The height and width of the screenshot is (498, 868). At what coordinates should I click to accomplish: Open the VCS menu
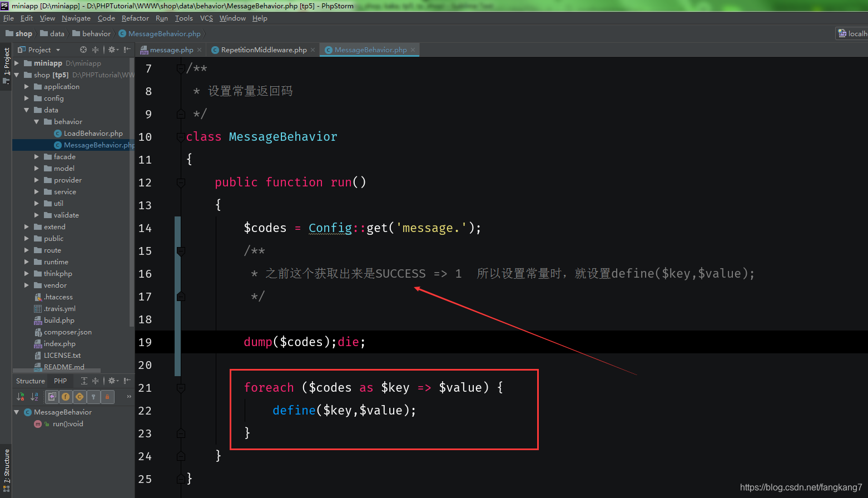pyautogui.click(x=206, y=18)
